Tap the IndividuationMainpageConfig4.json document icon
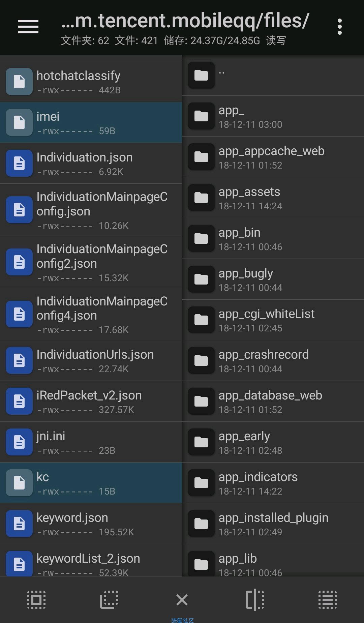The width and height of the screenshot is (364, 623). [x=19, y=314]
